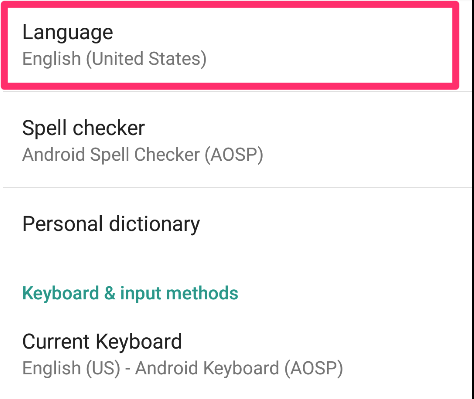
Task: Tap English (US) - Android Keyboard (AOSP)
Action: click(182, 368)
